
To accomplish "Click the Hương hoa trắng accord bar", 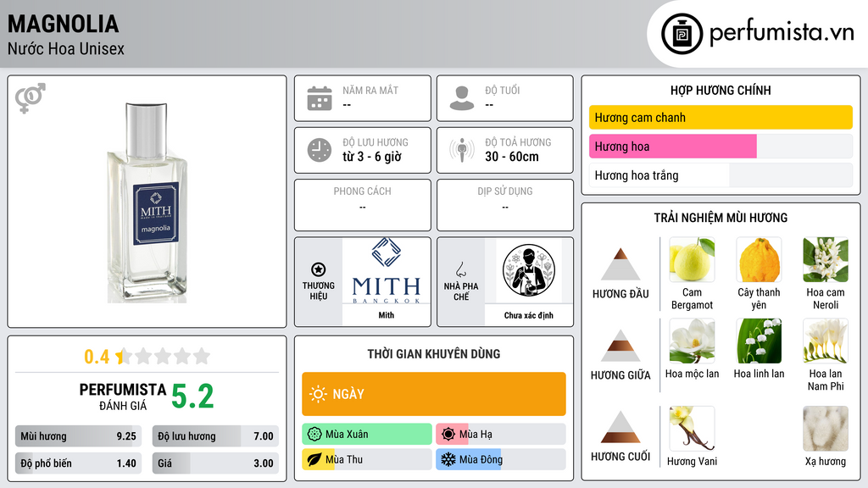I will (721, 175).
